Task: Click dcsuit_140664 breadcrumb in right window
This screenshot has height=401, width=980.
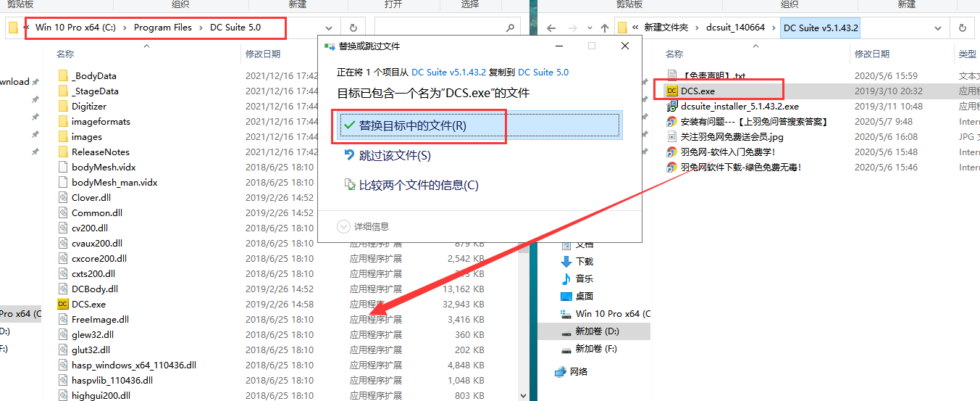Action: pos(735,28)
